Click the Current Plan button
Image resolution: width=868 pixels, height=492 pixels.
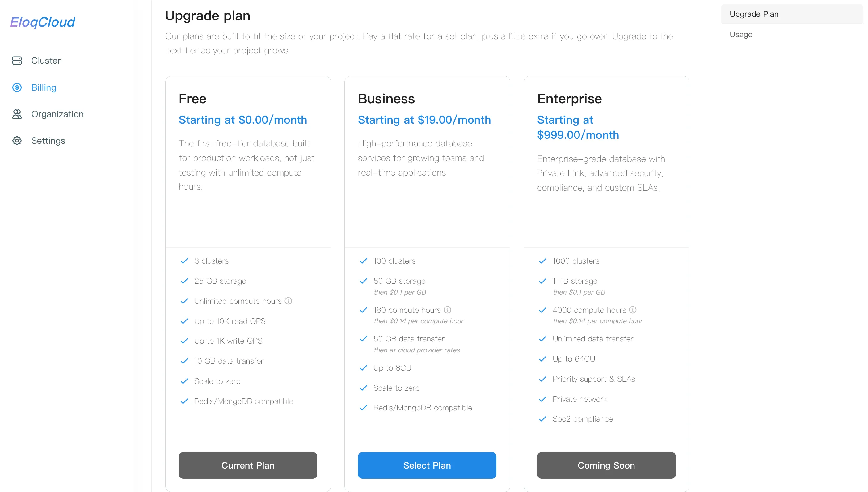[x=247, y=465]
